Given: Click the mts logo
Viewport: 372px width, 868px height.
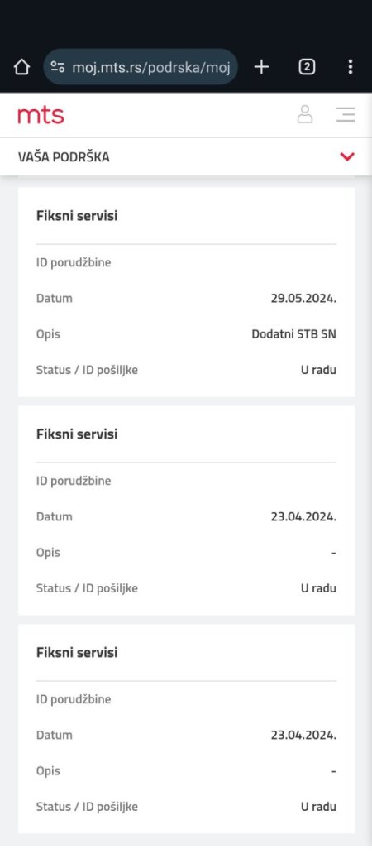Looking at the screenshot, I should [x=41, y=115].
